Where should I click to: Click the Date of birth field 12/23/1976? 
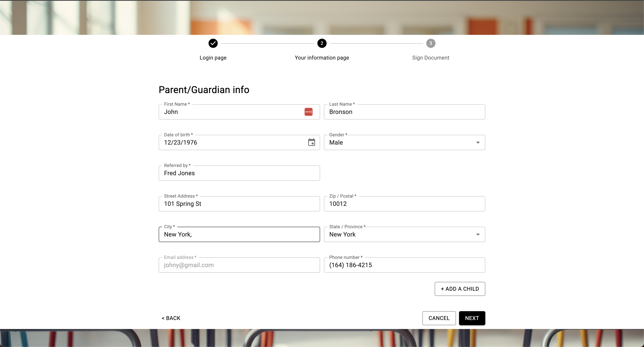(x=239, y=143)
